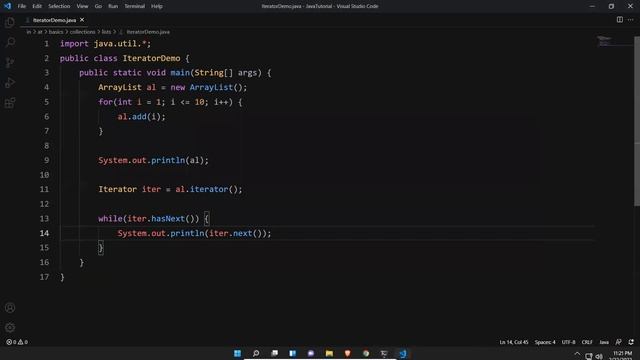Click the minimap code preview

604,41
